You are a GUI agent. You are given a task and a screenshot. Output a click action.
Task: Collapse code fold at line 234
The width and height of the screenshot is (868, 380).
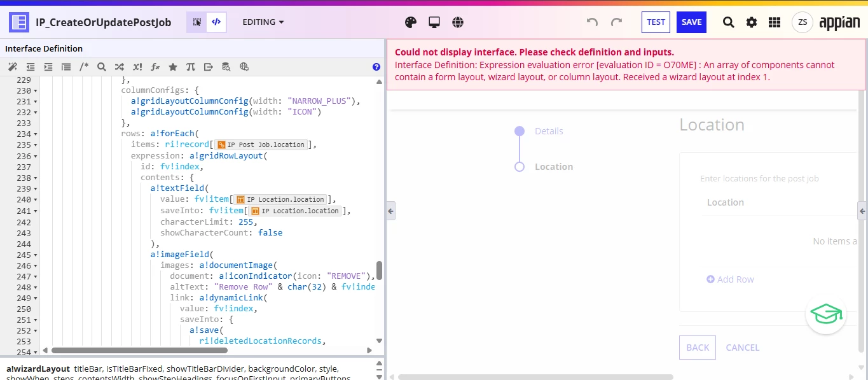[x=35, y=134]
